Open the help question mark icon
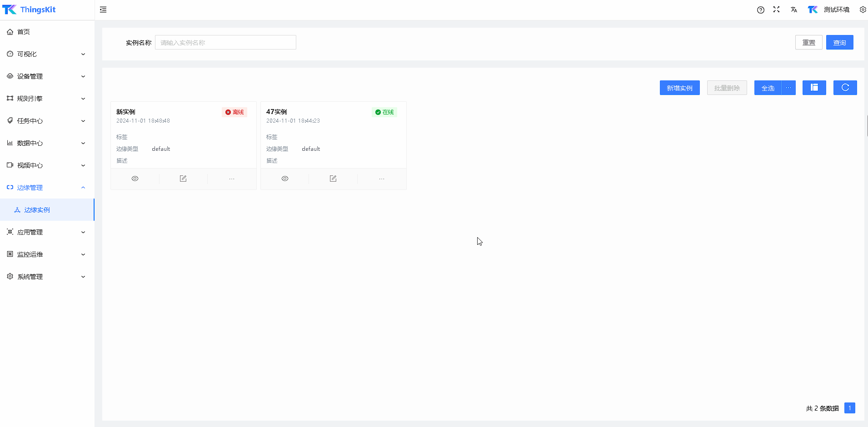The width and height of the screenshot is (868, 427). click(760, 10)
